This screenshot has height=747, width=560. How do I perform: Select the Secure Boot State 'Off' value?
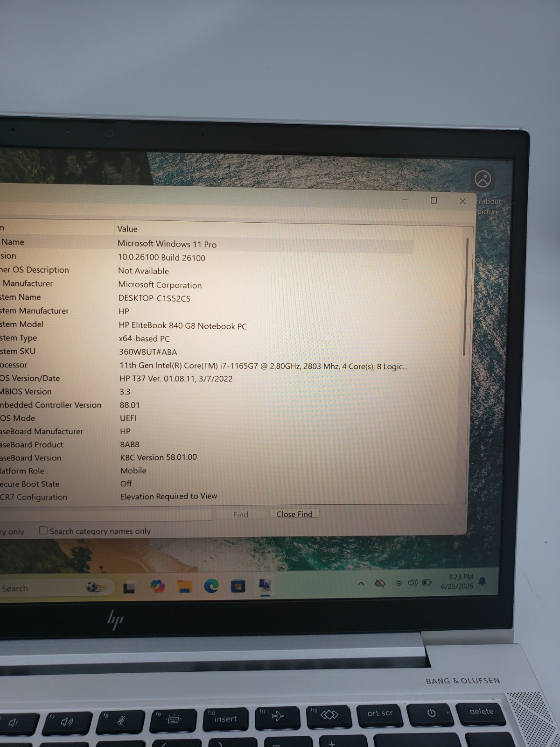coord(126,484)
